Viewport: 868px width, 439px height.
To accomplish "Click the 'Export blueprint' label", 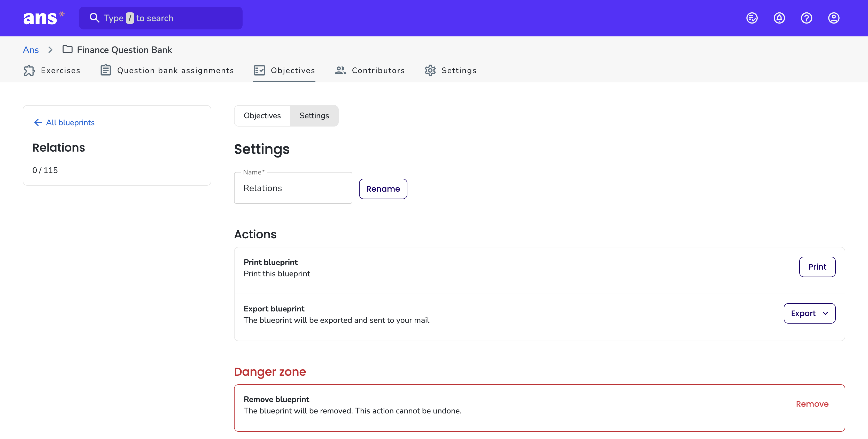I will (274, 309).
